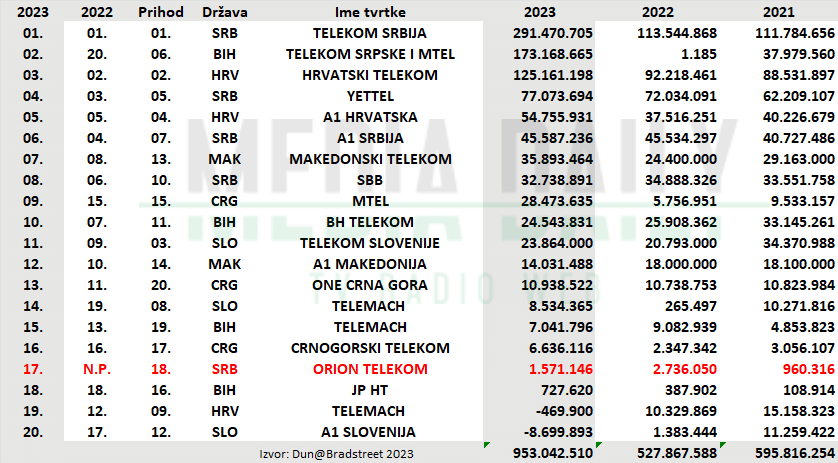Click the N.P. rank cell in red
Image resolution: width=838 pixels, height=463 pixels.
pos(97,369)
